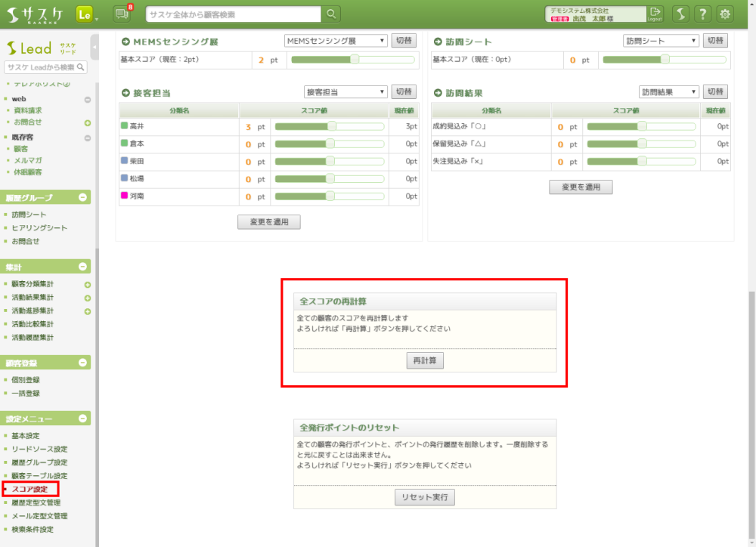Collapse the sidebar with the arrow handle
Screen dimensions: 756x547
pos(94,47)
